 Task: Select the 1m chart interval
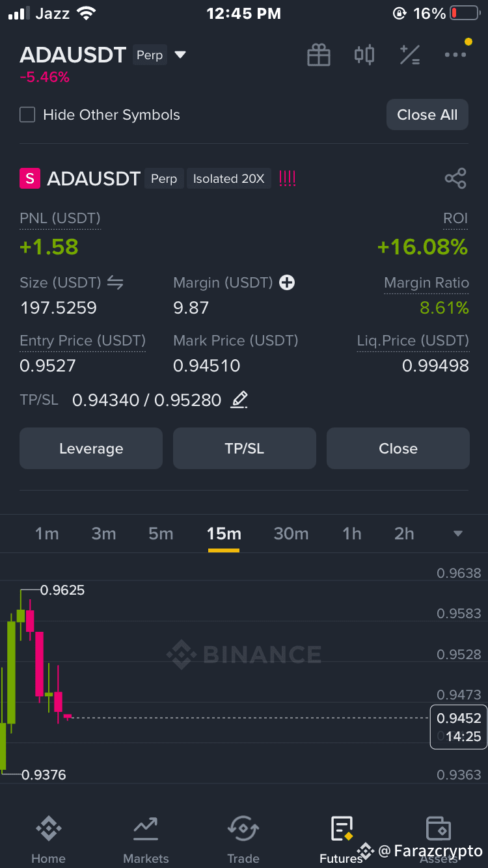pos(47,534)
